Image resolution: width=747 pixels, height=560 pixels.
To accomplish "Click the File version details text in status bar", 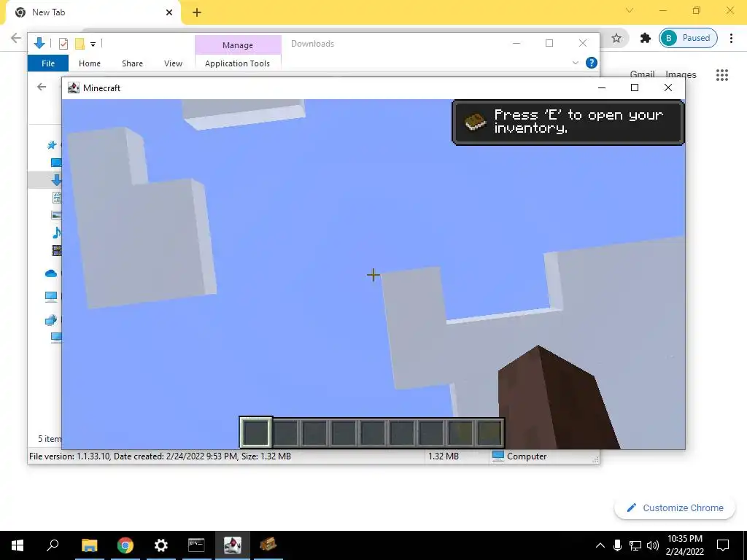I will pos(160,456).
